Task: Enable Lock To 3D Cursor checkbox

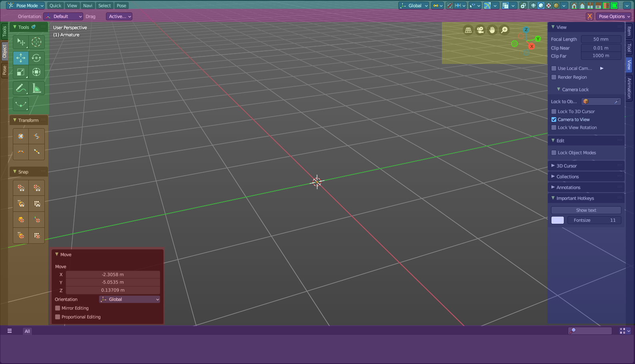Action: point(554,111)
